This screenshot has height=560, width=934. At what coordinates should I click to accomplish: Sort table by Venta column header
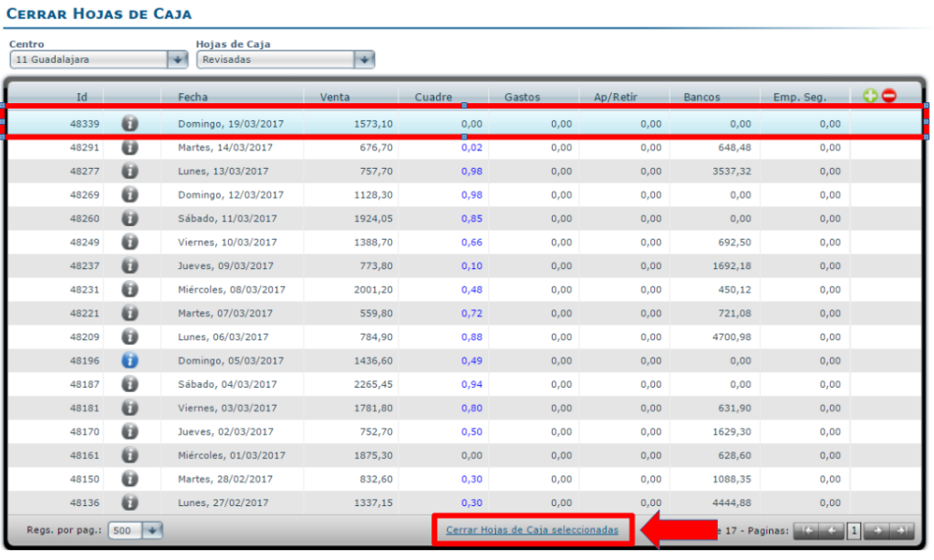[x=335, y=97]
